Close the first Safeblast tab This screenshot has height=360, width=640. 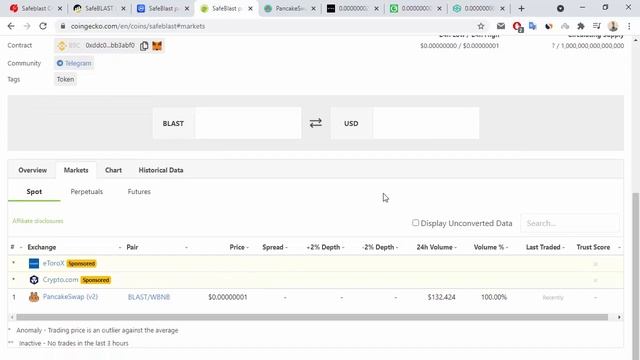click(x=60, y=8)
